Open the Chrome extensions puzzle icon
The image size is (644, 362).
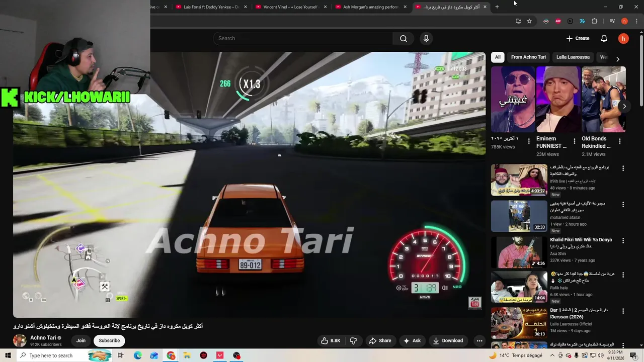pyautogui.click(x=594, y=21)
